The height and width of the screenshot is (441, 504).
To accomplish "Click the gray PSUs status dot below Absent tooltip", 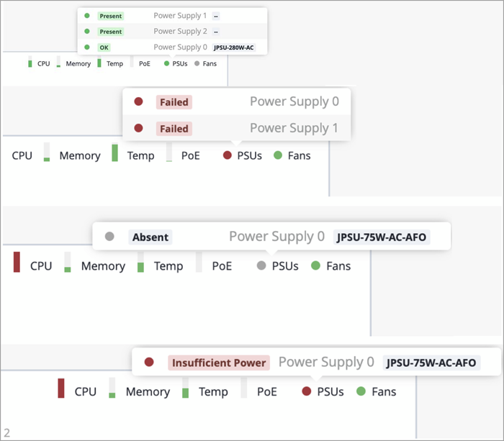I will [262, 266].
